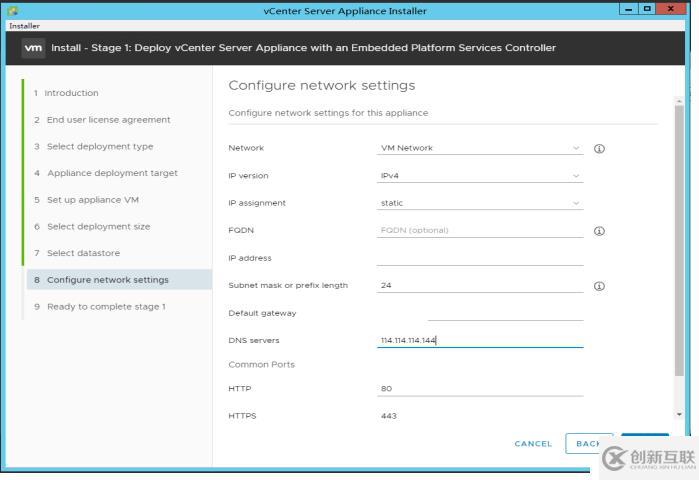Select step 8 Configure network settings
Image resolution: width=699 pixels, height=480 pixels.
[119, 280]
